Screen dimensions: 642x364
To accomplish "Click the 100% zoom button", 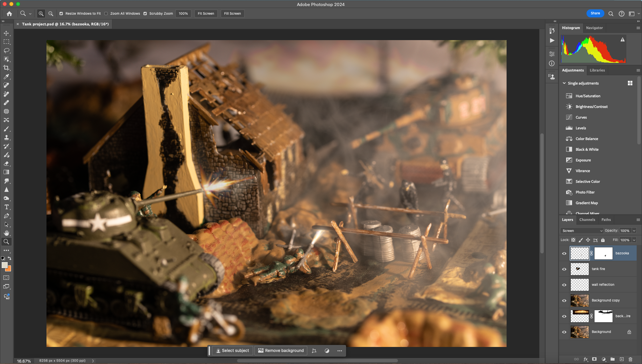I will coord(183,14).
